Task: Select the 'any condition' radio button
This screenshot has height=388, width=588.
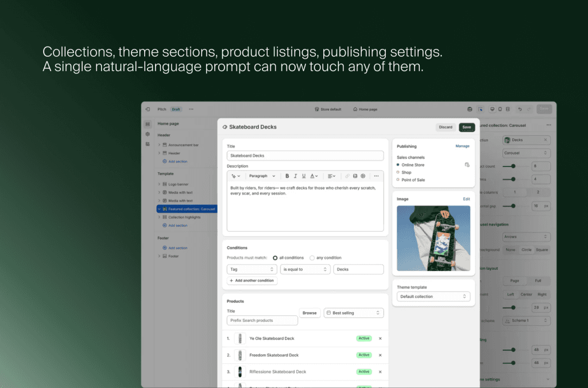Action: pos(312,258)
